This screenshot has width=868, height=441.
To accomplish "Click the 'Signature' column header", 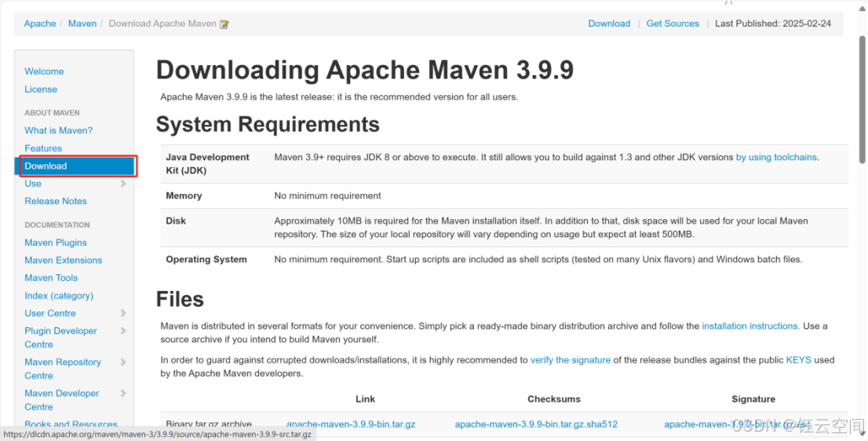I will click(x=753, y=399).
